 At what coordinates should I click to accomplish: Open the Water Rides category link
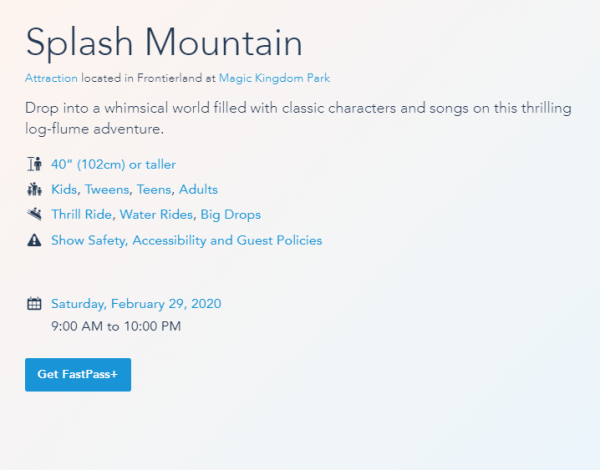coord(157,214)
